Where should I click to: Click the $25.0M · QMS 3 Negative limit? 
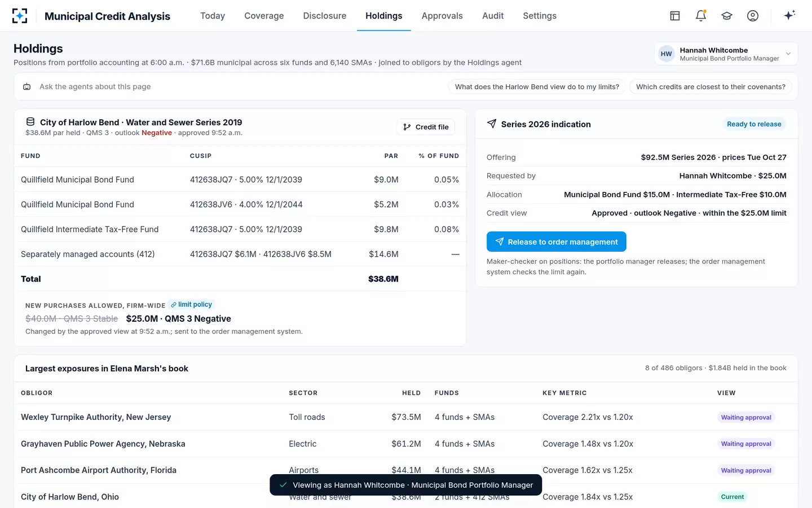179,319
